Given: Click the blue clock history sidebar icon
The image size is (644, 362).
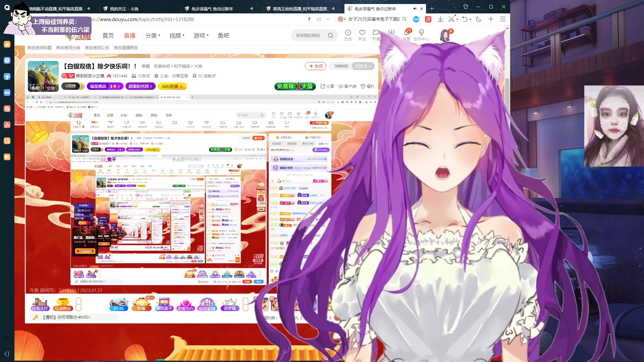Looking at the screenshot, I should point(7,60).
